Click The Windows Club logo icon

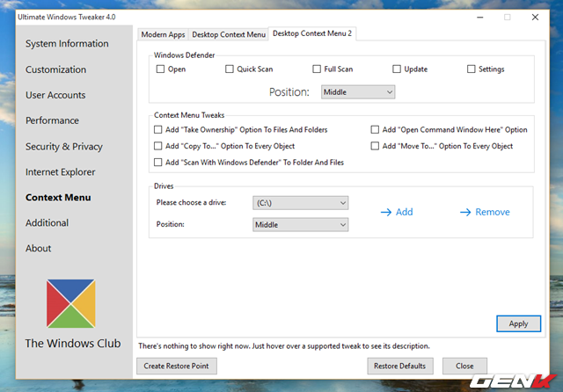point(70,303)
